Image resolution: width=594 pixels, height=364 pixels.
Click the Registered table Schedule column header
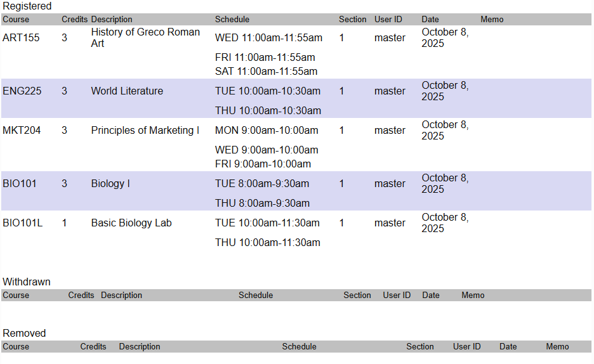pyautogui.click(x=232, y=20)
